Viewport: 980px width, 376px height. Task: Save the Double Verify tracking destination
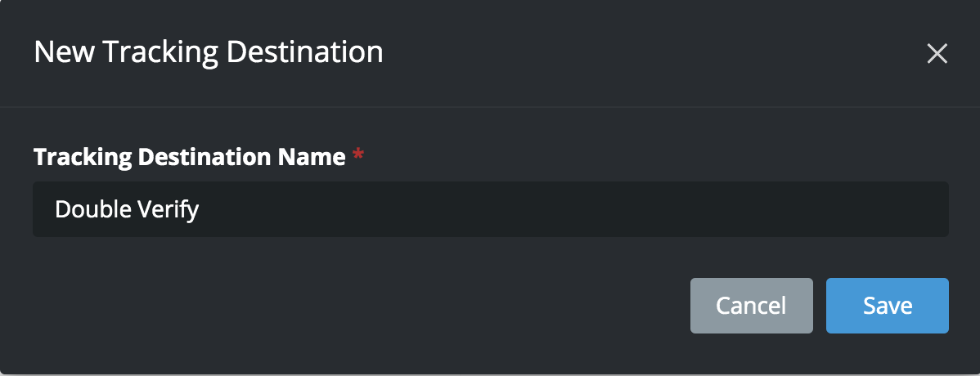pos(887,306)
